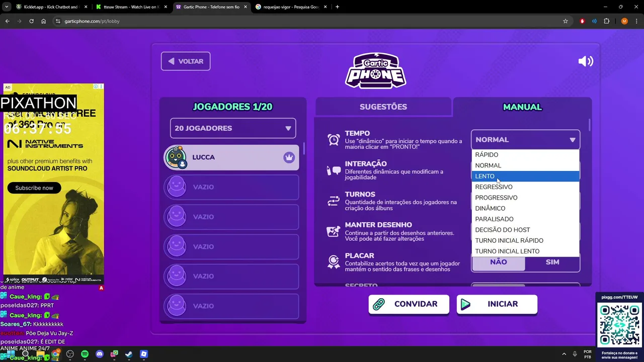The width and height of the screenshot is (644, 362).
Task: Click LUCCA's robot avatar
Action: (x=176, y=157)
